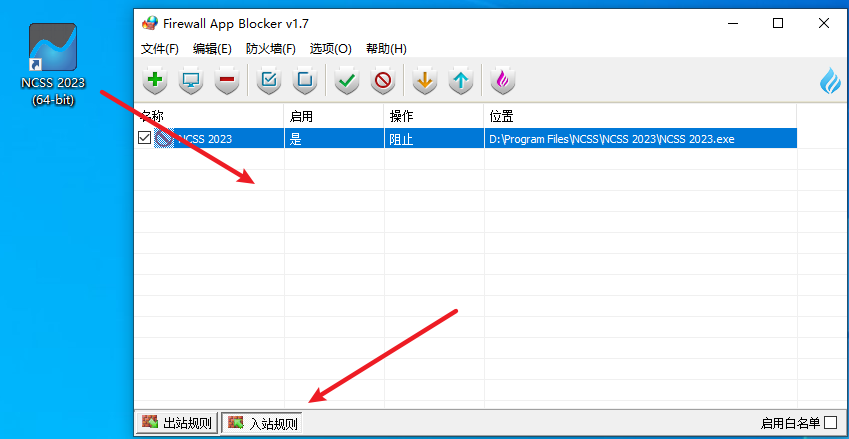The width and height of the screenshot is (849, 439).
Task: Switch to the 入站规则 tab
Action: pos(262,423)
